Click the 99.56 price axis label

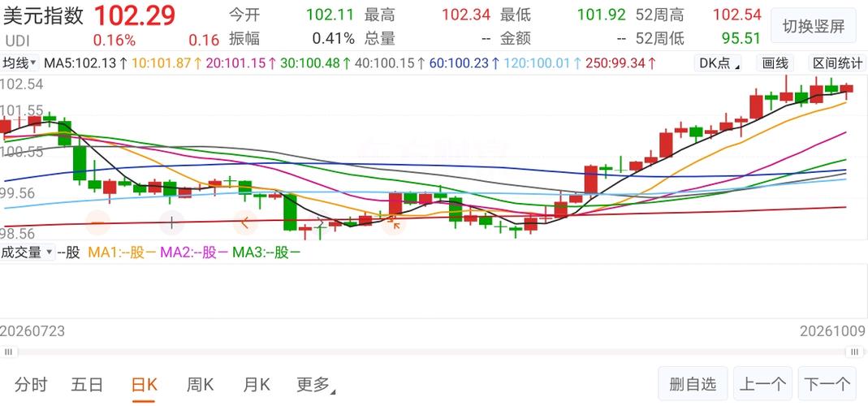(18, 192)
